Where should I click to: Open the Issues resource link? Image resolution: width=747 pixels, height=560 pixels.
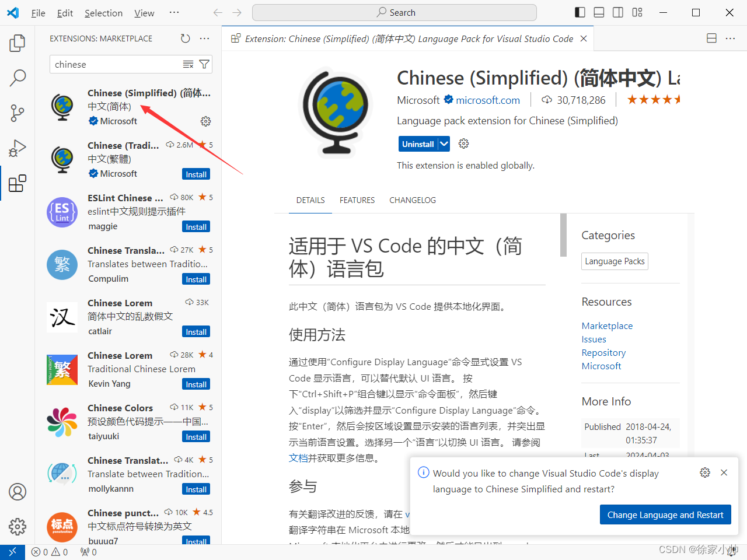594,339
